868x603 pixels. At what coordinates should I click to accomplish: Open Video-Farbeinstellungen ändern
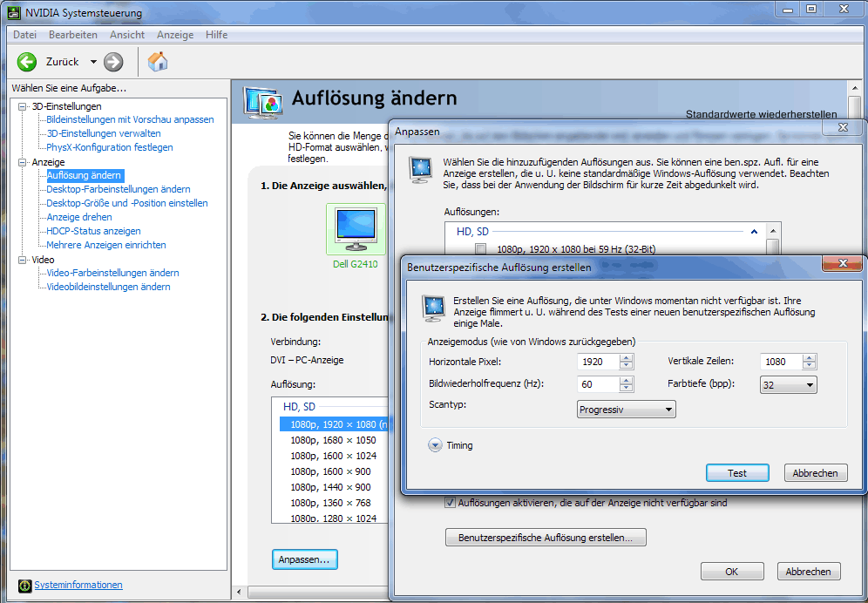point(113,273)
